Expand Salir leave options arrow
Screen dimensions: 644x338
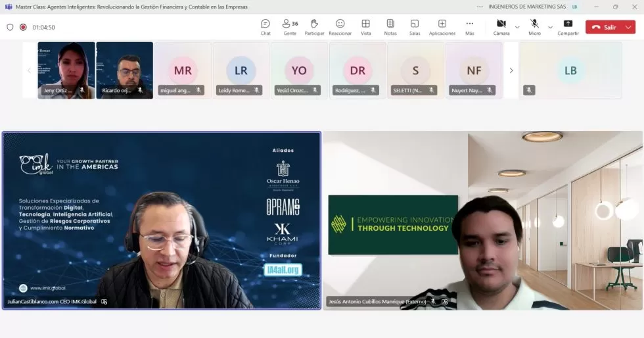(628, 27)
